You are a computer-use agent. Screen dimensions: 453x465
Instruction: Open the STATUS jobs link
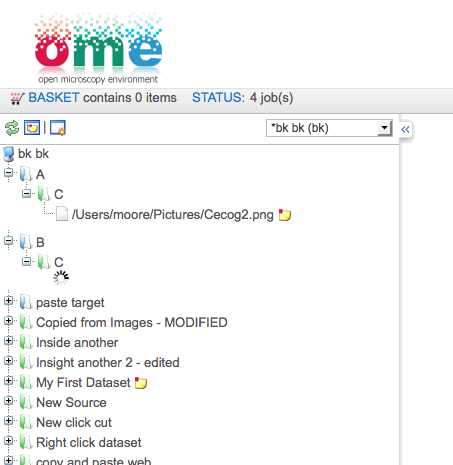click(218, 98)
